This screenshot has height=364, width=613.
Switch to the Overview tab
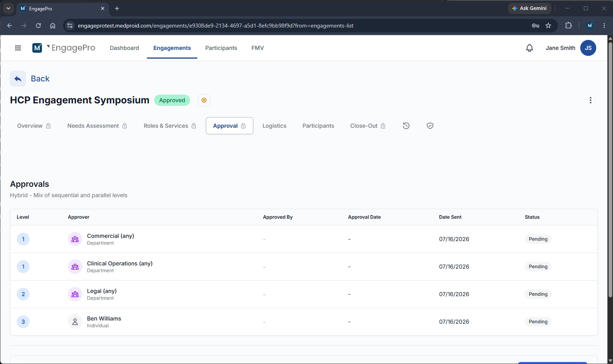tap(34, 126)
